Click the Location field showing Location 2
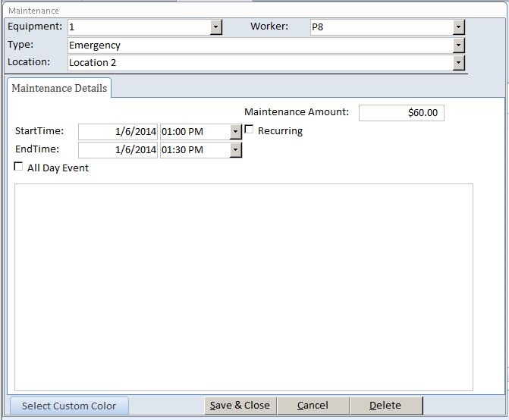Image resolution: width=509 pixels, height=420 pixels. click(258, 63)
